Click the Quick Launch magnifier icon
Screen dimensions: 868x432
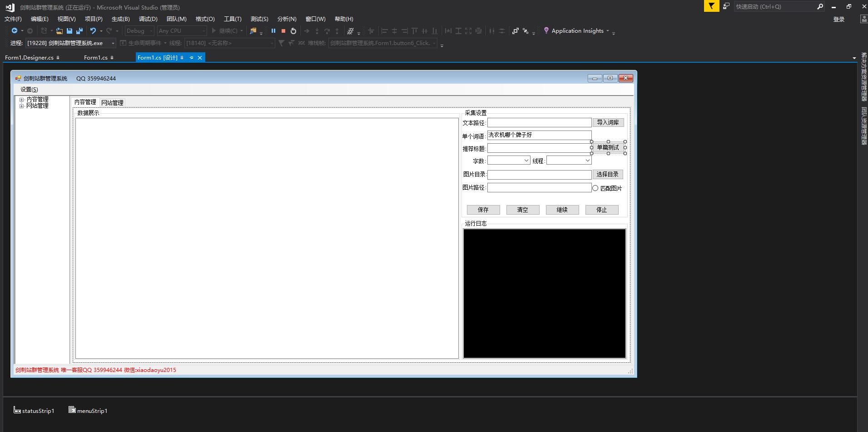tap(820, 6)
